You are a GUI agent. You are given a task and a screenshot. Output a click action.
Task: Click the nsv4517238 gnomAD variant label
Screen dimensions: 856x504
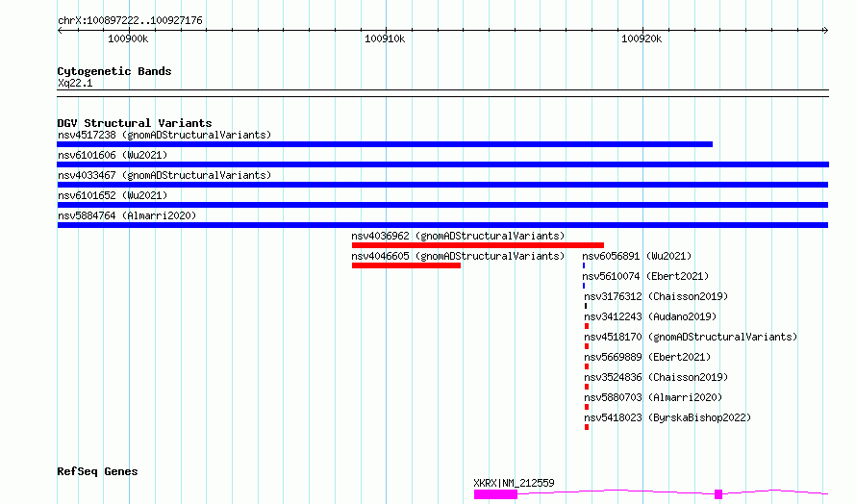click(x=164, y=135)
